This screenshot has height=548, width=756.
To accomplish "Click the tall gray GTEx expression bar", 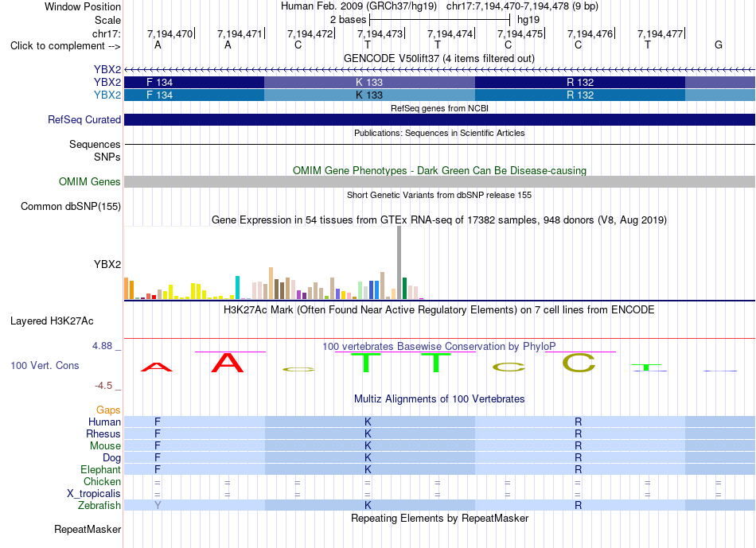I will click(x=399, y=262).
